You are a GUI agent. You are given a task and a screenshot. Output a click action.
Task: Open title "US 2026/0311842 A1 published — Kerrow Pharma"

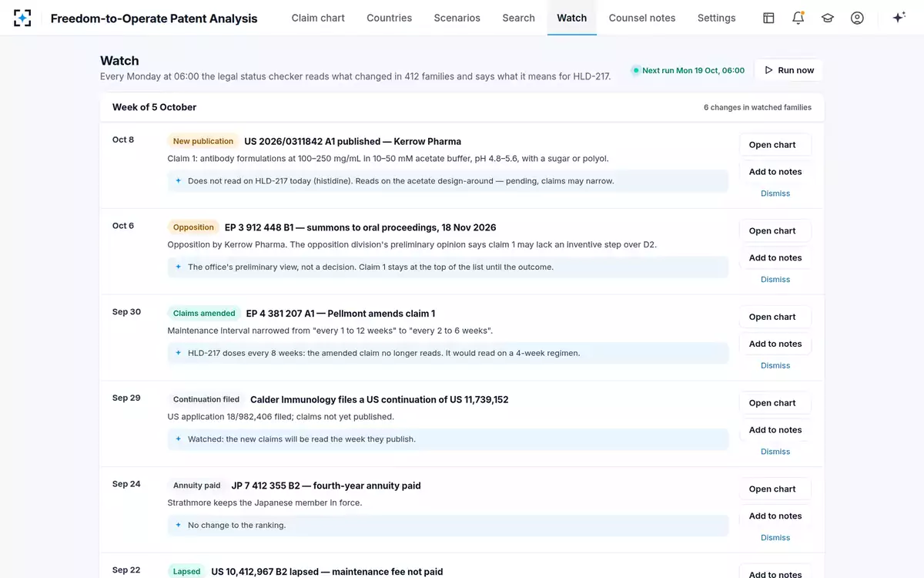(x=353, y=142)
